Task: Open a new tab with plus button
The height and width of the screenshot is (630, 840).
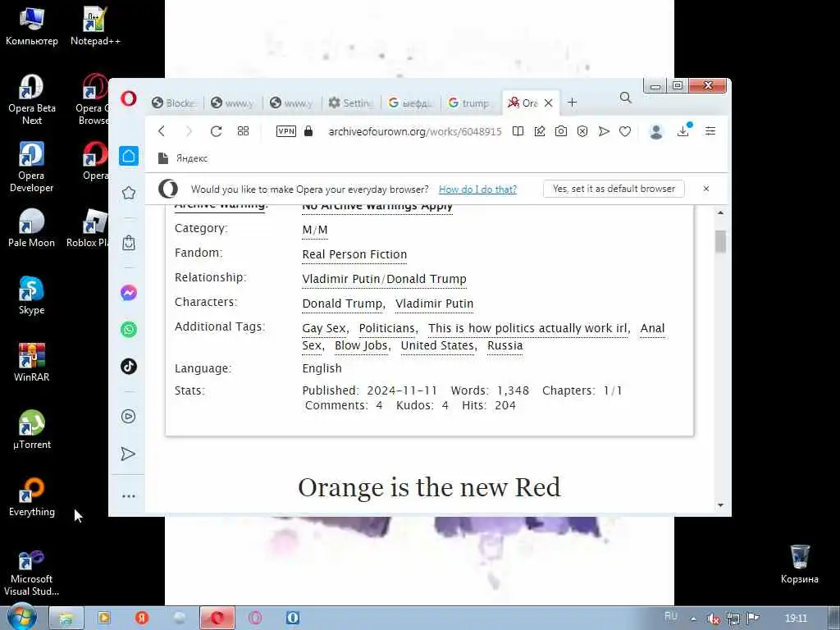Action: point(572,103)
